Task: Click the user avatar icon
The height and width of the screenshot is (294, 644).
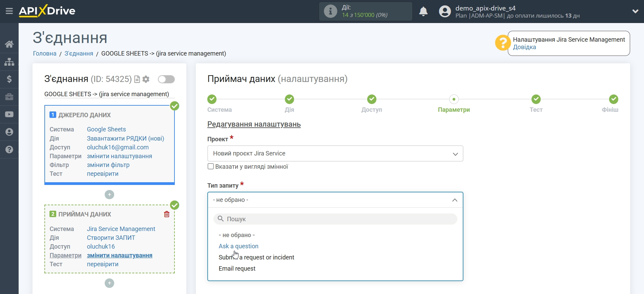Action: click(x=445, y=12)
